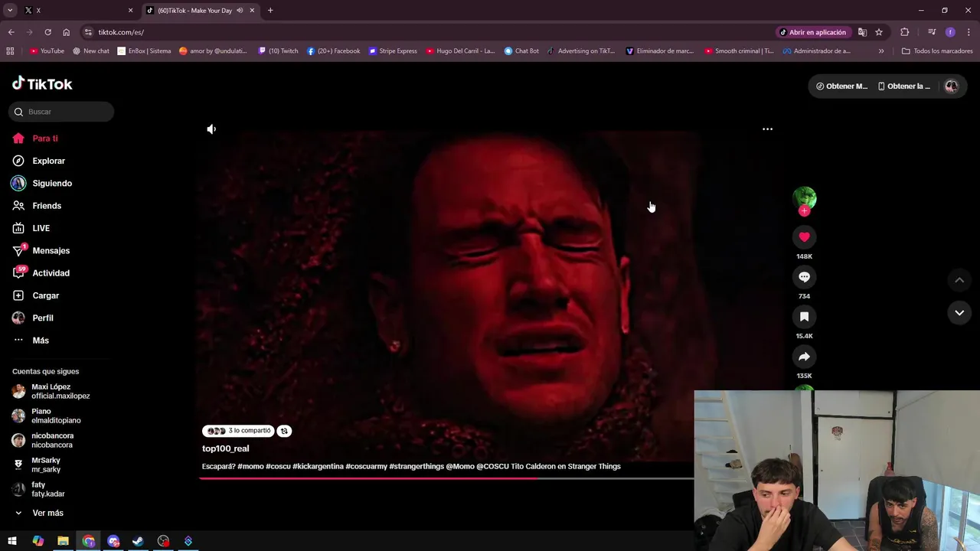Open the Windows Start menu

[12, 541]
